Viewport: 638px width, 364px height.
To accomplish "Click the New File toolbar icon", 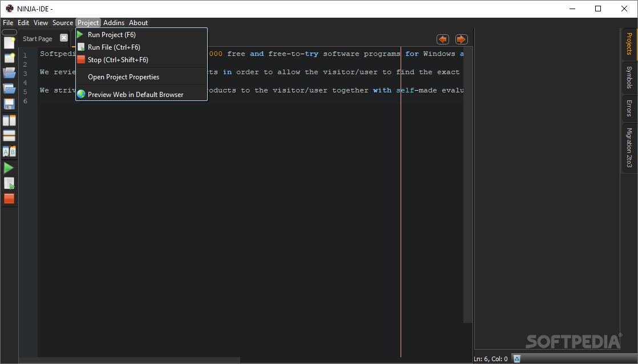I will (x=9, y=42).
